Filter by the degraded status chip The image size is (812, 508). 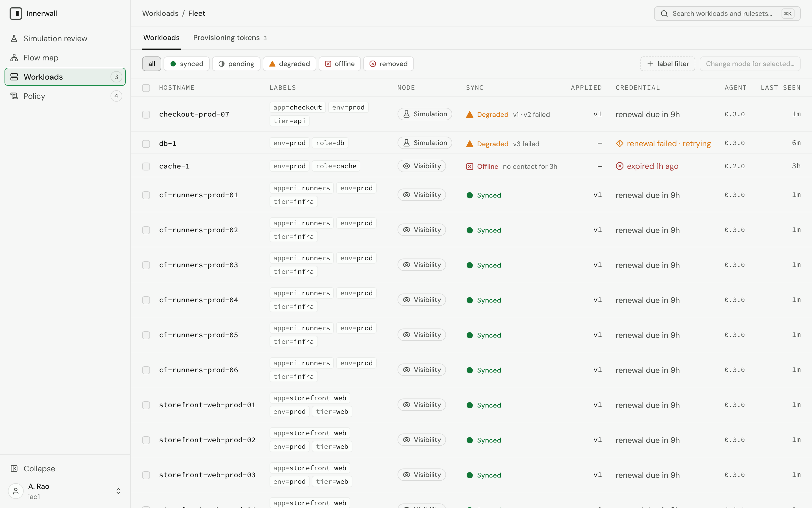coord(289,64)
